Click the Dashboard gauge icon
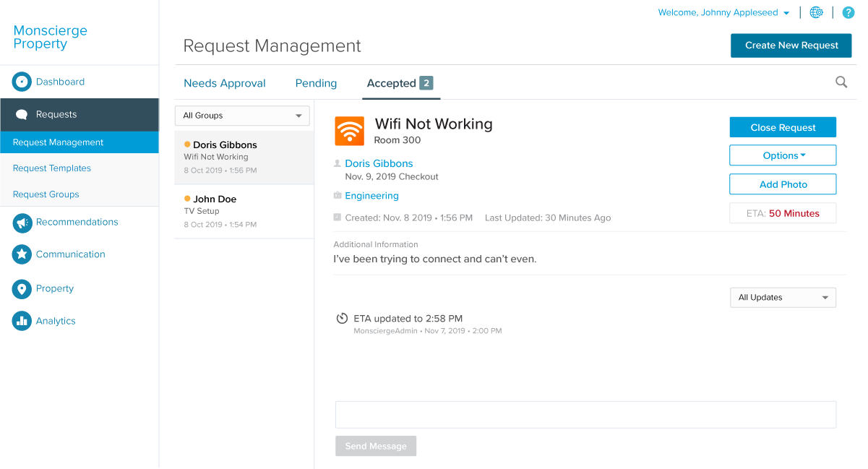This screenshot has width=868, height=469. click(22, 82)
